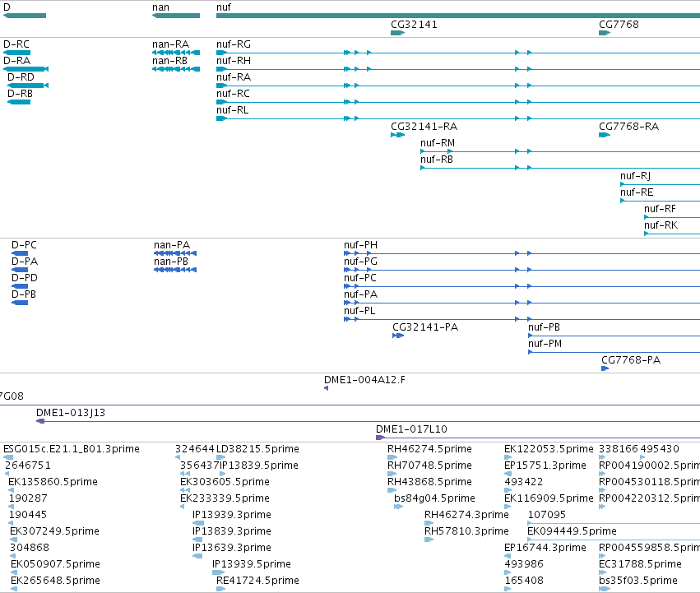
Task: Click the nuf-RK label
Action: [661, 225]
